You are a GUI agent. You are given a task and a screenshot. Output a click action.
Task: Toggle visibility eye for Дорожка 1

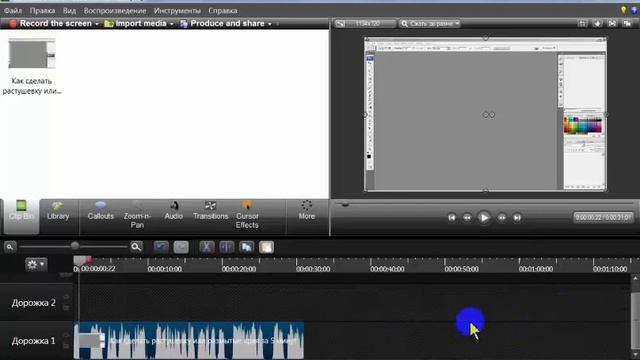66,336
